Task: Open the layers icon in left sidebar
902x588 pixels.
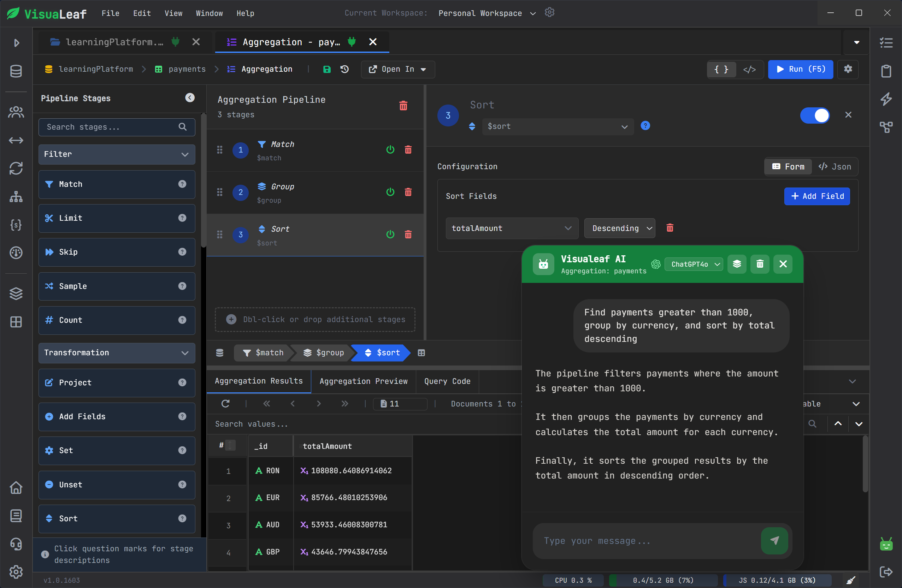Action: coord(16,293)
